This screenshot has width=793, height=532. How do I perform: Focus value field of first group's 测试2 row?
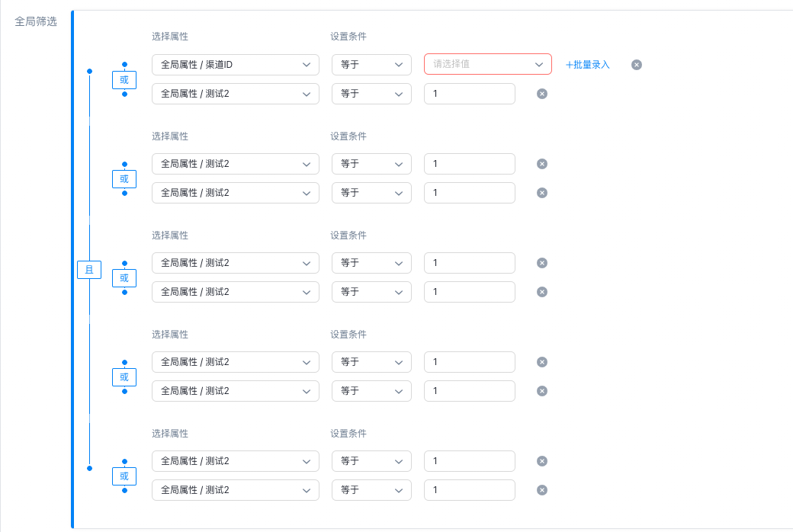470,94
